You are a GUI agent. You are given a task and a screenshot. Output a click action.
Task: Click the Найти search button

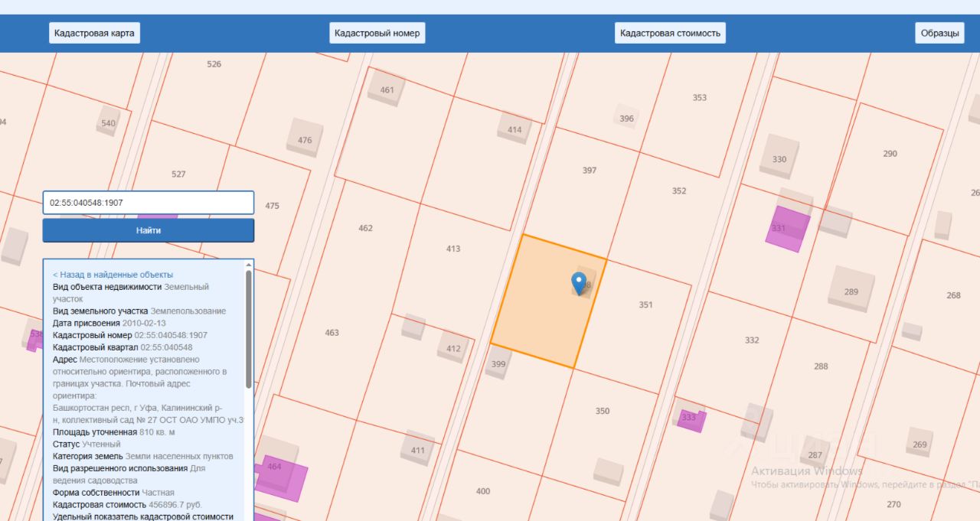(x=149, y=230)
